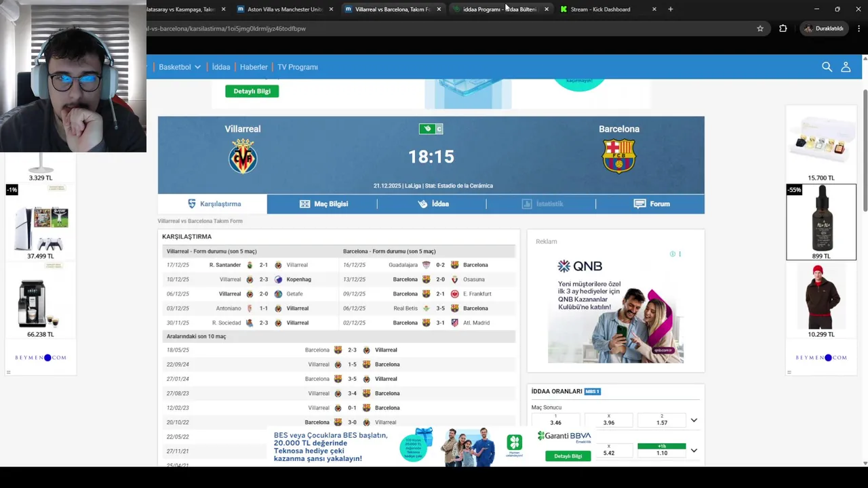
Task: Select the 3.96 draw odds
Action: (x=609, y=420)
